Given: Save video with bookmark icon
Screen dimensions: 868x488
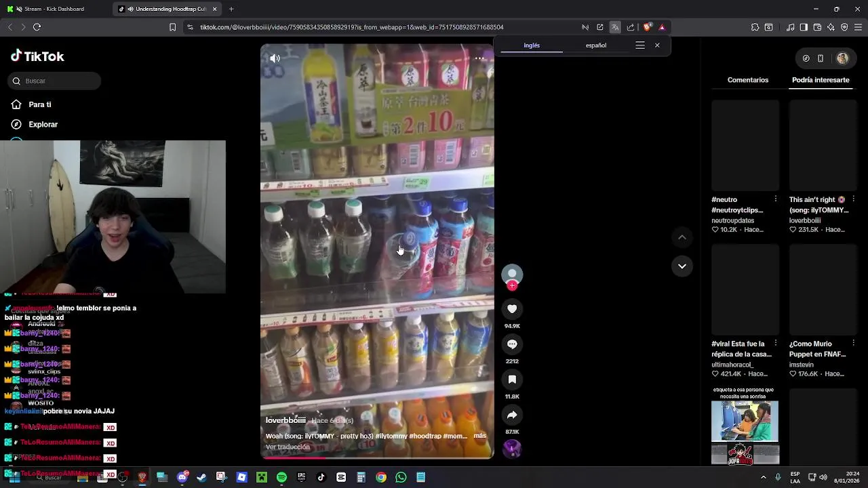Looking at the screenshot, I should (x=512, y=380).
